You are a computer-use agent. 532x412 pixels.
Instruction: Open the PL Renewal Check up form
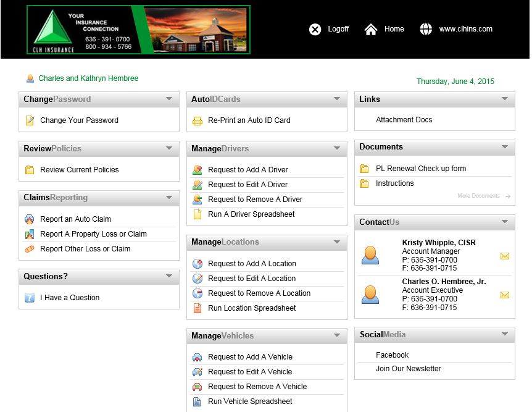coord(421,169)
